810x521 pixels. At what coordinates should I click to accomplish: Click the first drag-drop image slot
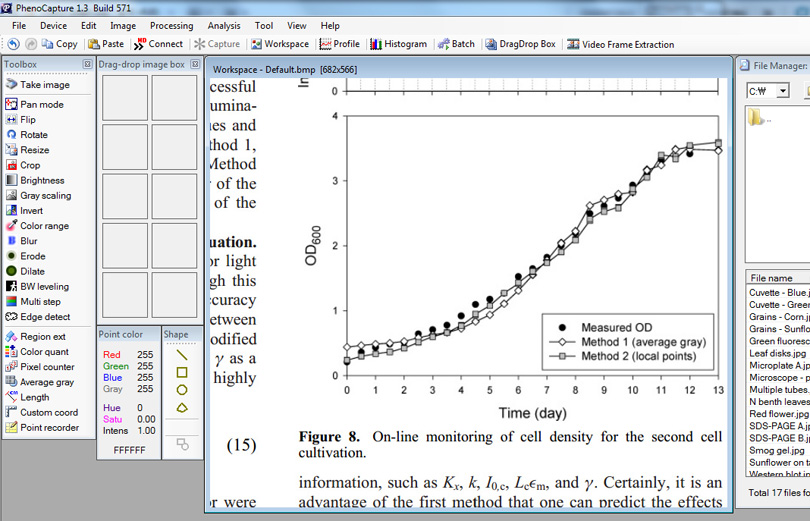(x=125, y=98)
